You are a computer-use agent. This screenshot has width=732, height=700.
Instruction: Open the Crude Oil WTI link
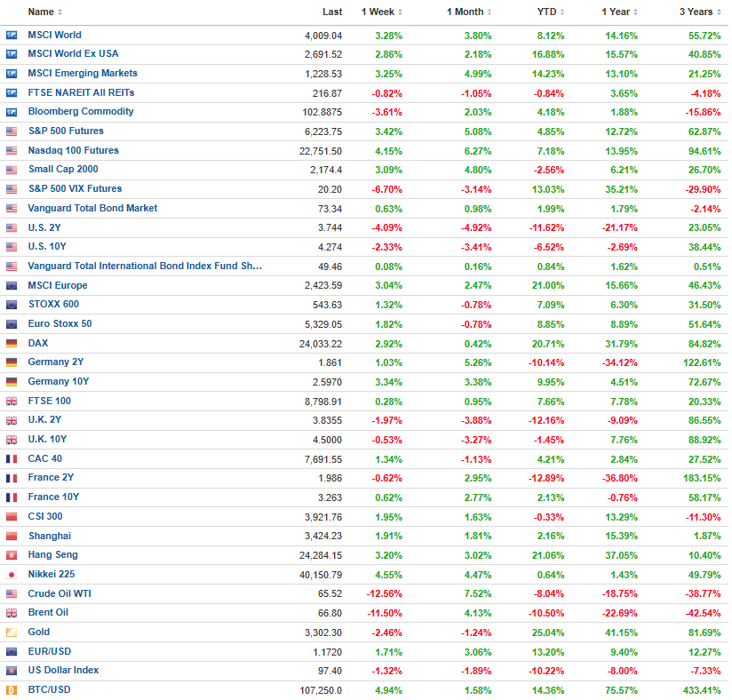(x=60, y=593)
